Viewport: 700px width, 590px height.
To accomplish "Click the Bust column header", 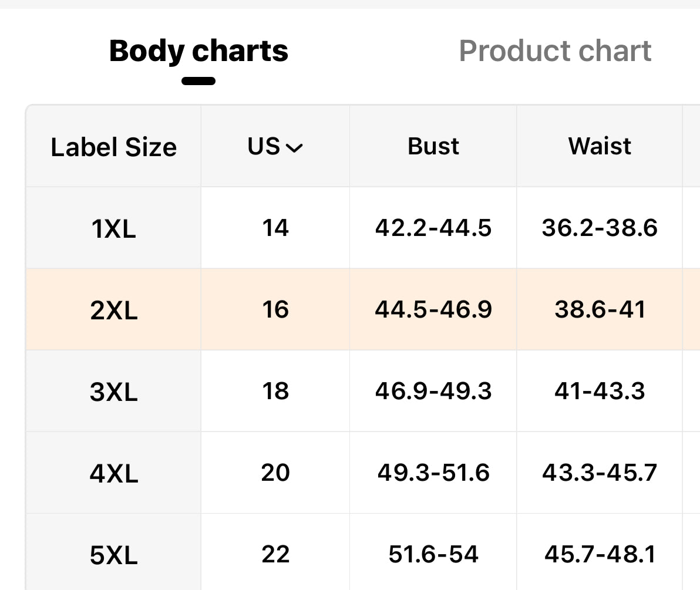I will 433,146.
